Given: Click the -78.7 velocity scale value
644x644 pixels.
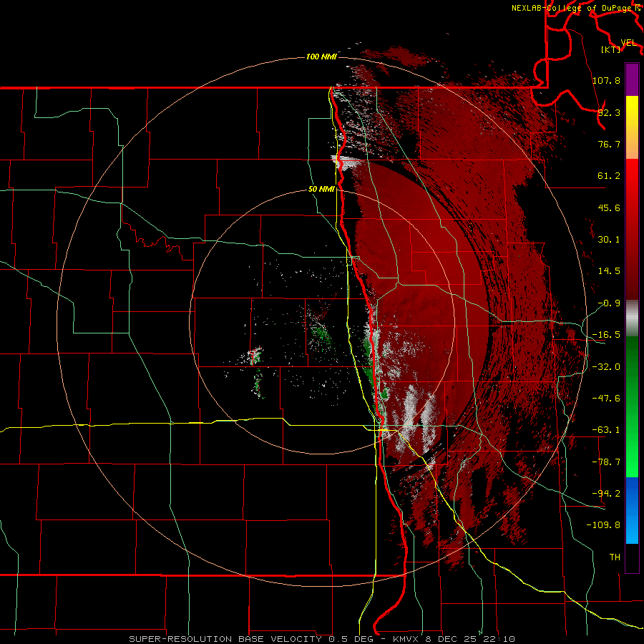Looking at the screenshot, I should point(606,462).
